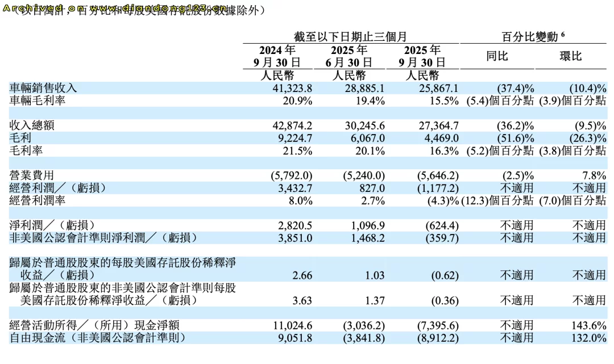Click the 截至以下日期止三個月 header label
Screen dimensions: 614x364
click(350, 35)
